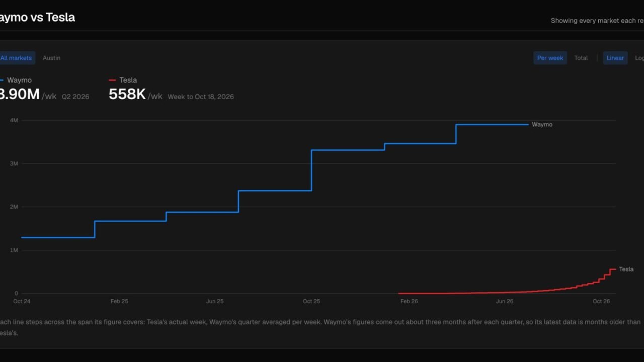Click the Waymo vs Tesla heading
This screenshot has height=362, width=644.
(37, 17)
